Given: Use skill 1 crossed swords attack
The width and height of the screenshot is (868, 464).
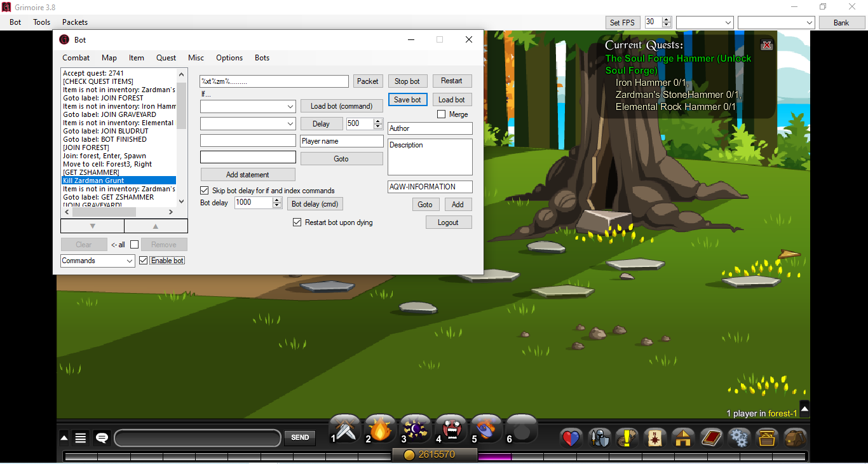Looking at the screenshot, I should click(x=345, y=429).
